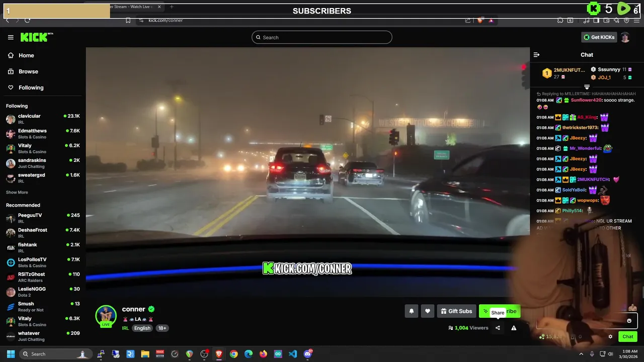This screenshot has height=362, width=644.
Task: Click the green Chat send button
Action: (x=627, y=337)
